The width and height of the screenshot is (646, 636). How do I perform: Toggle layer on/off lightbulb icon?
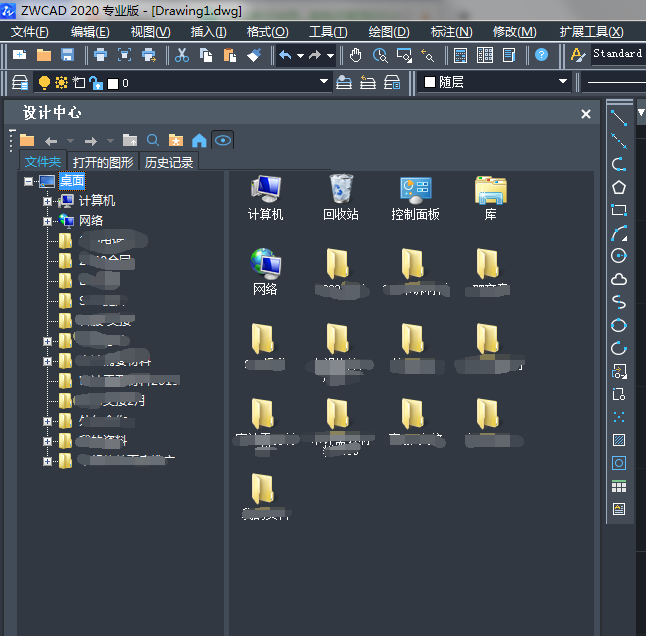(44, 83)
